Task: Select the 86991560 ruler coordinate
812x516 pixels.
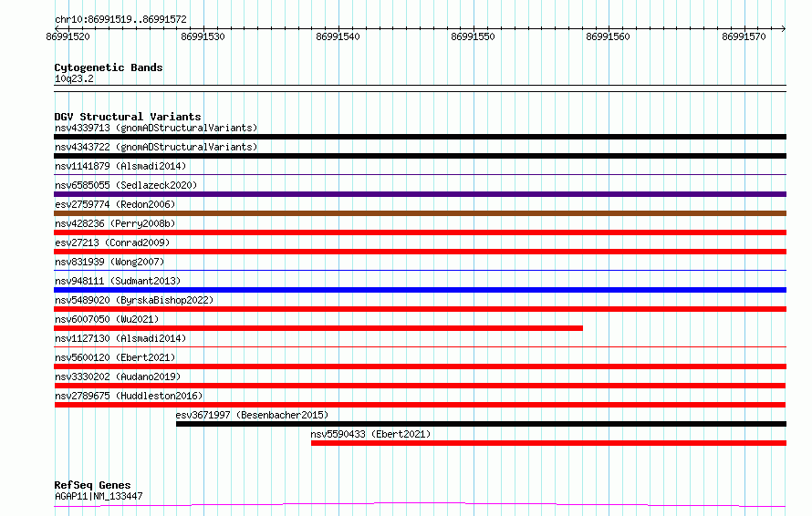Action: click(x=608, y=36)
